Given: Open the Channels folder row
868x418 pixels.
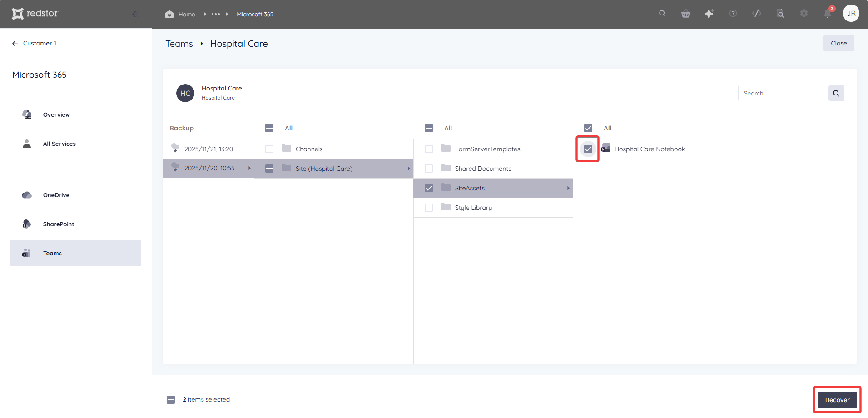Looking at the screenshot, I should click(334, 149).
